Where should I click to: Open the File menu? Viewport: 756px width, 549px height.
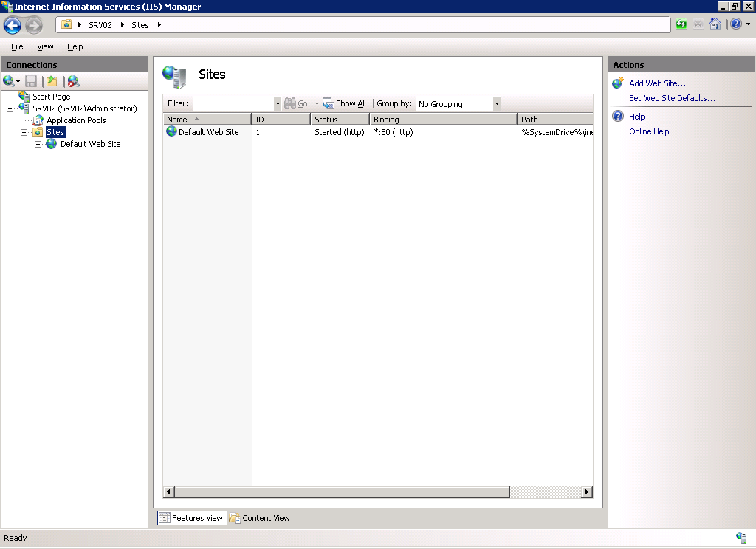click(17, 46)
